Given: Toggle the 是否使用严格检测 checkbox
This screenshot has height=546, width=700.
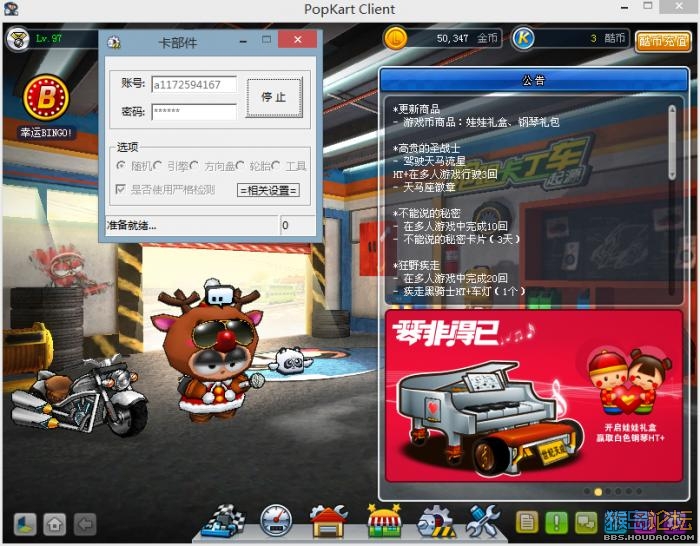Looking at the screenshot, I should click(120, 189).
